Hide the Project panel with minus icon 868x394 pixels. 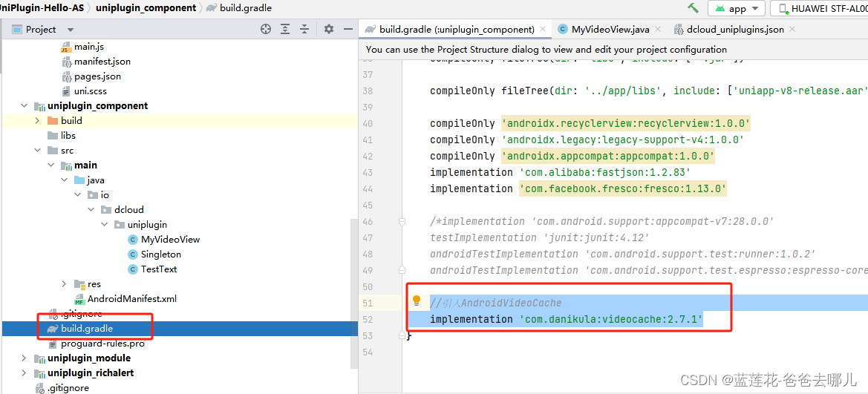[347, 30]
